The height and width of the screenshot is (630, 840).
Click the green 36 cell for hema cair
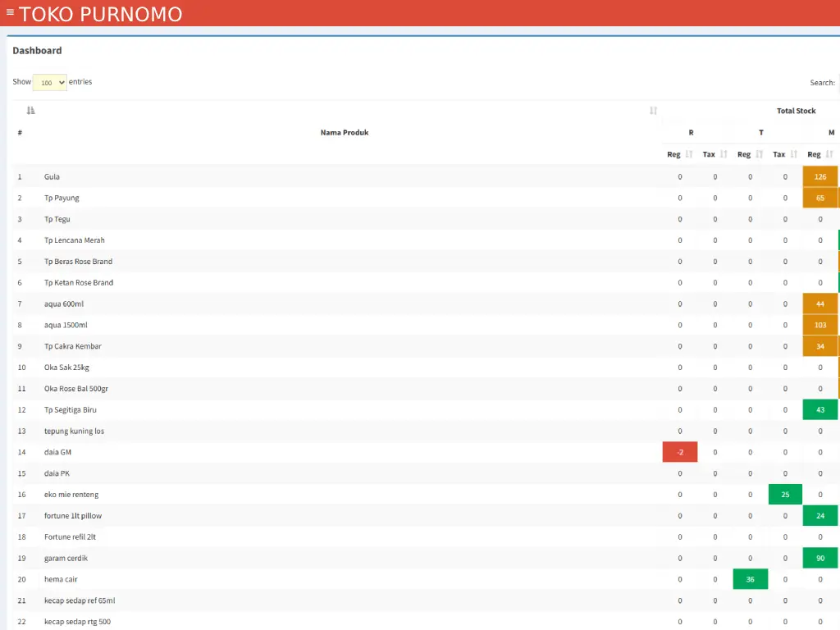coord(750,579)
